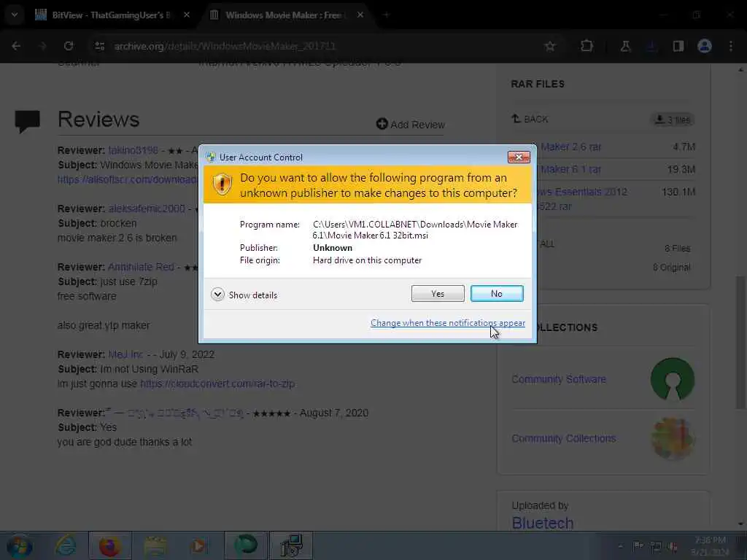Reload the archive.org page

click(x=69, y=46)
